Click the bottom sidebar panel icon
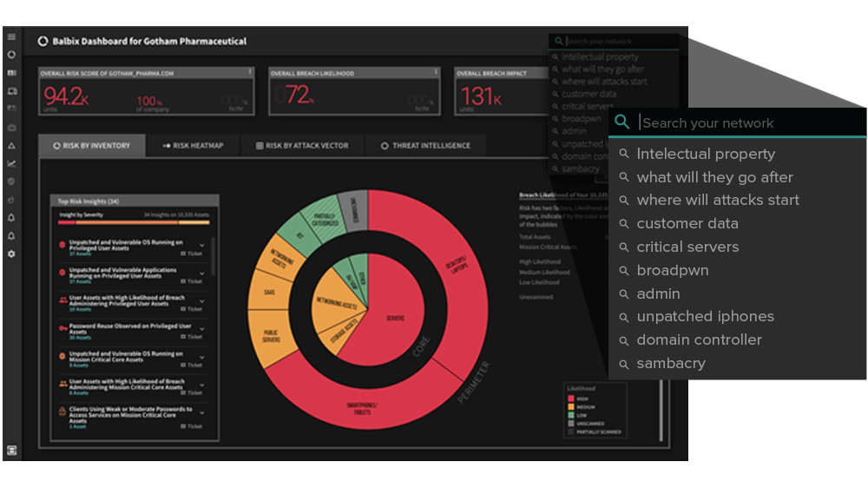The width and height of the screenshot is (868, 488). point(11,451)
